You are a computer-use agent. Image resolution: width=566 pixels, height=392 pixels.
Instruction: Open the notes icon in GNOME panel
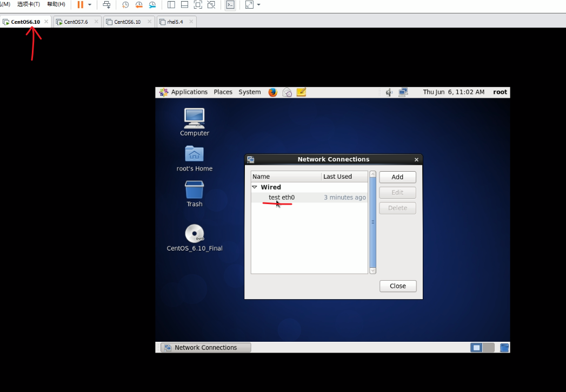tap(301, 92)
